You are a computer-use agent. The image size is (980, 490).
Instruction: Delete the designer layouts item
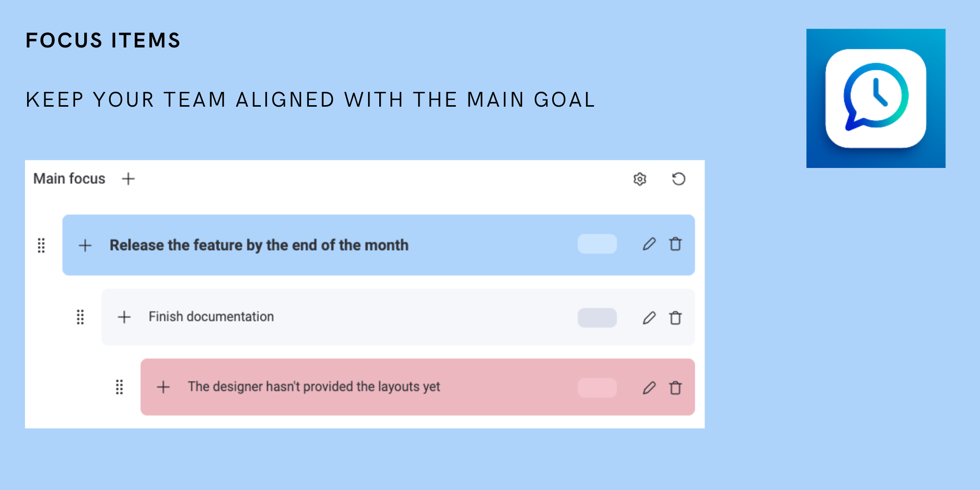coord(675,388)
